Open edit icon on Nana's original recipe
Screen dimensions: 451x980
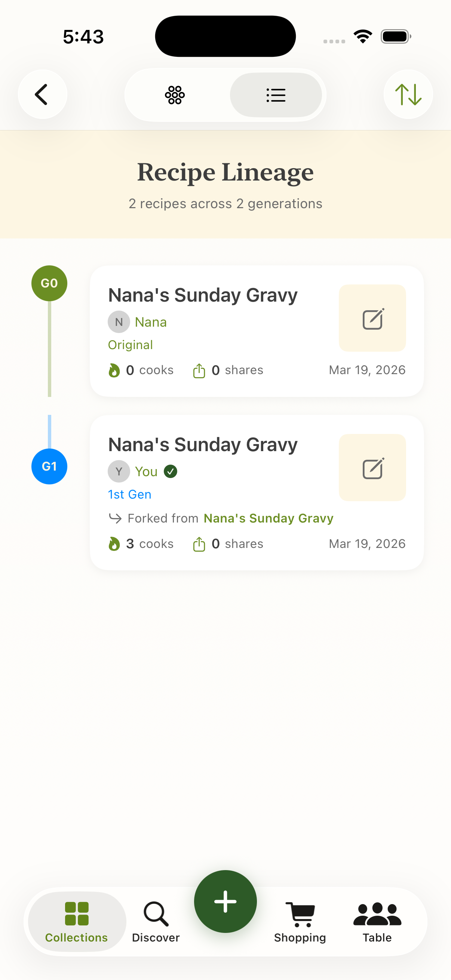372,318
